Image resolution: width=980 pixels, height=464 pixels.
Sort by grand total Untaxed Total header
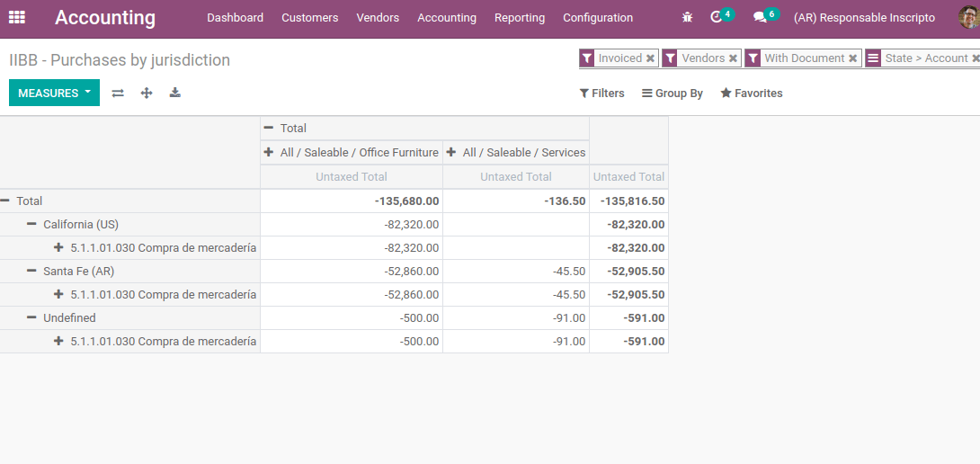coord(628,177)
